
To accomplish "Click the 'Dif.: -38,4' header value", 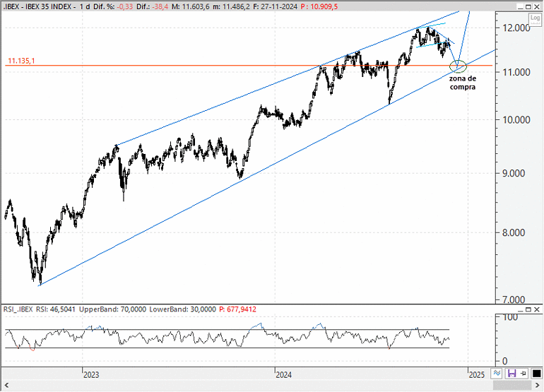I will pos(153,6).
